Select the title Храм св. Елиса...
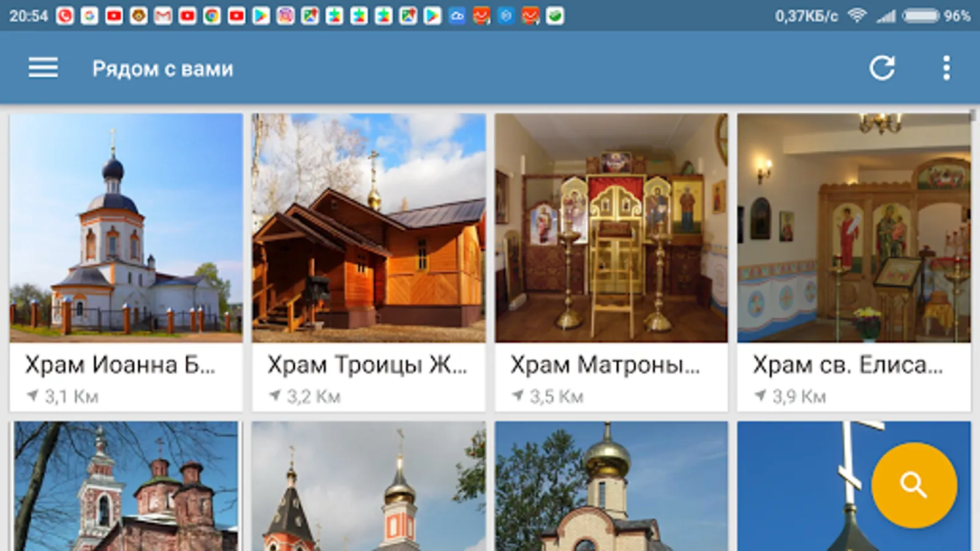The width and height of the screenshot is (980, 551). click(x=848, y=365)
